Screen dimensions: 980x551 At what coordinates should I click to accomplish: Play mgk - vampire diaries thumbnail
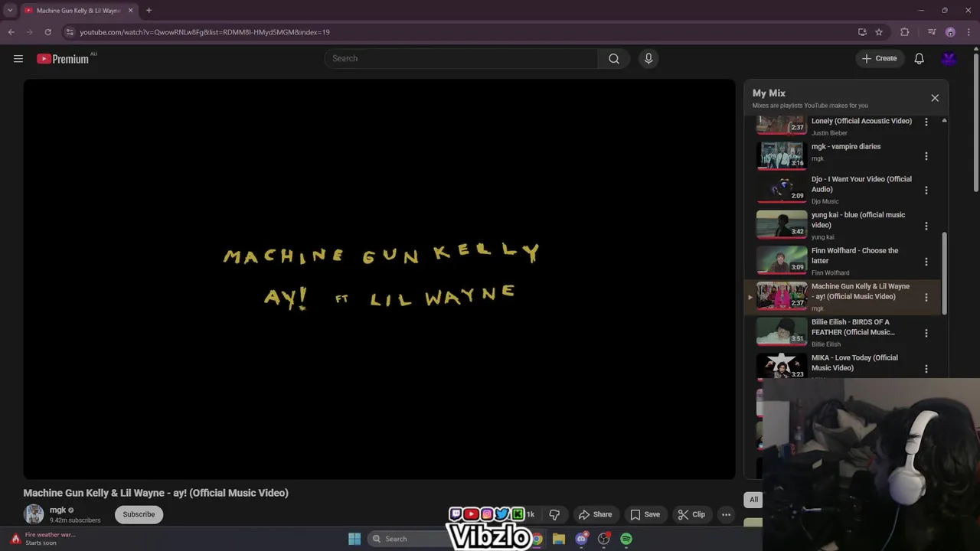(782, 155)
